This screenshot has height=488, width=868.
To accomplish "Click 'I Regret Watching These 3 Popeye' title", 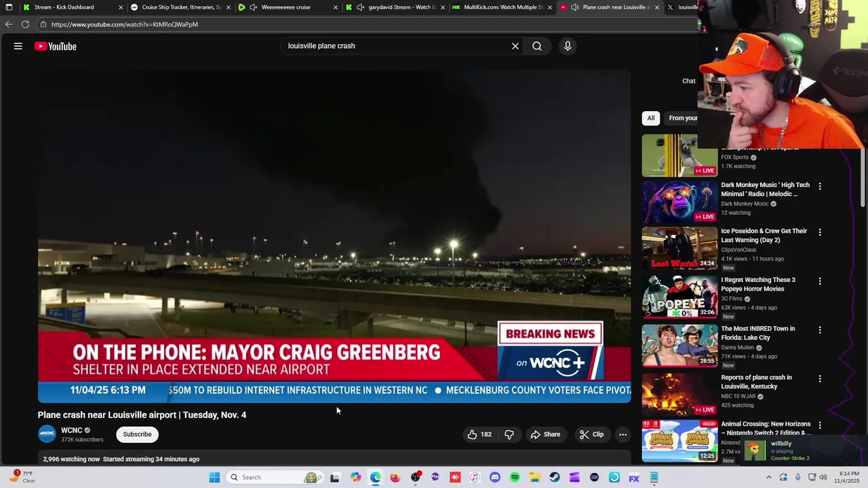I will coord(758,284).
